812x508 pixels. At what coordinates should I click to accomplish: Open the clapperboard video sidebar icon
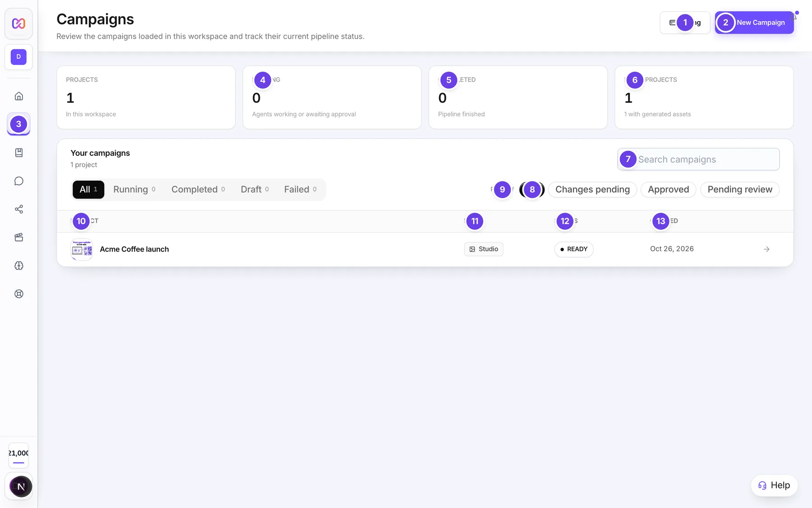click(x=18, y=238)
